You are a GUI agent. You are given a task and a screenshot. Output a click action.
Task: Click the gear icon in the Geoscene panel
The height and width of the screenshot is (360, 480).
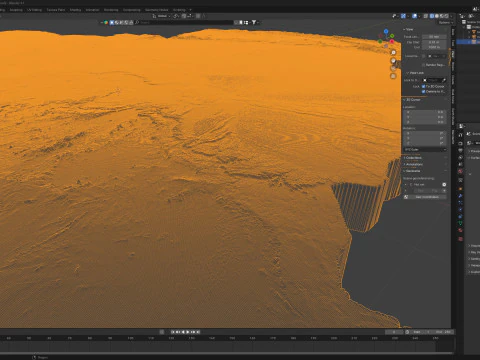click(444, 184)
